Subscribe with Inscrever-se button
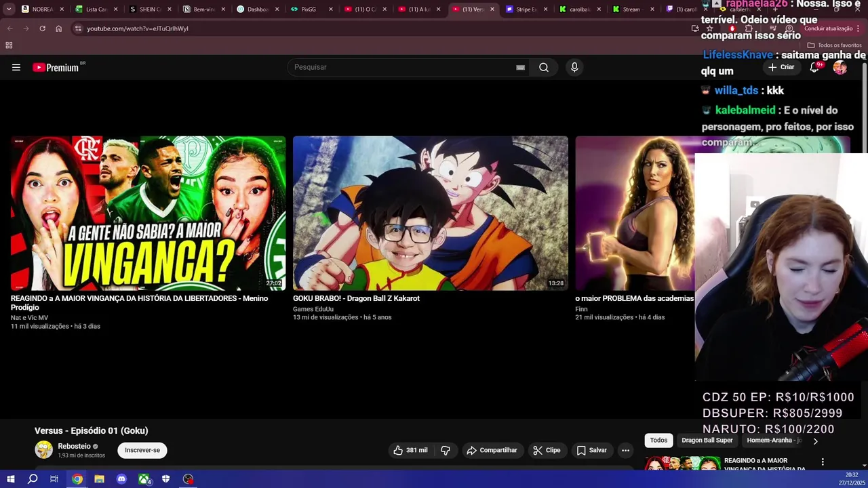The height and width of the screenshot is (488, 868). (142, 450)
